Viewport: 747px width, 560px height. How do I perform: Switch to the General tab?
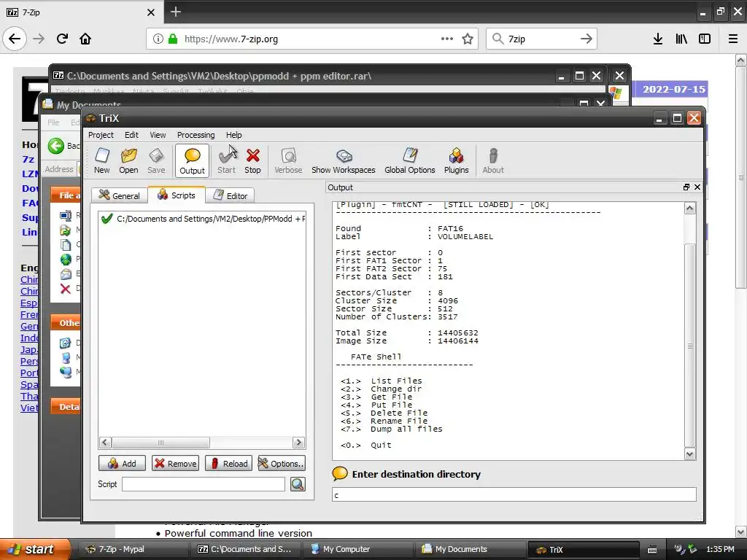point(119,195)
